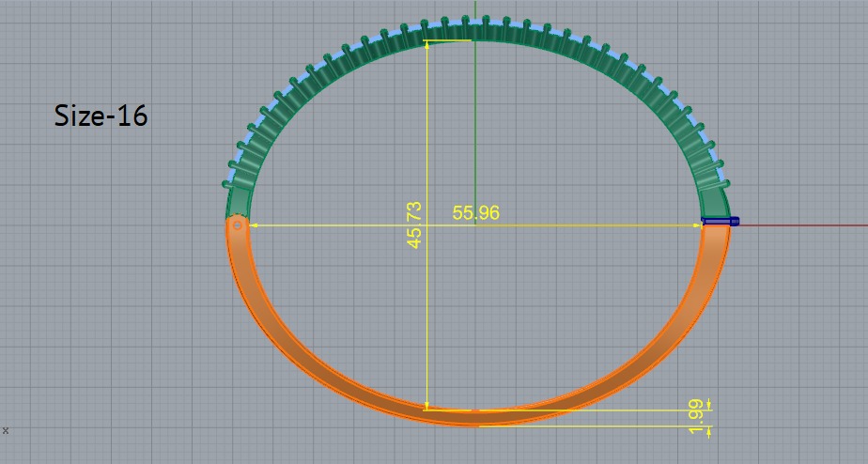This screenshot has width=868, height=464.
Task: Select the hinge hole on the bangle's left joint
Action: pos(238,225)
